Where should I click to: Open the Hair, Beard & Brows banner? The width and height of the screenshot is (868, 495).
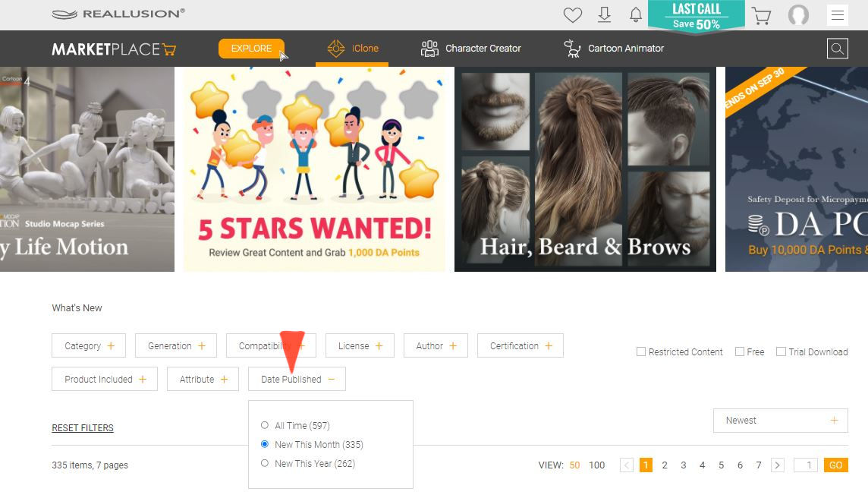tap(585, 169)
